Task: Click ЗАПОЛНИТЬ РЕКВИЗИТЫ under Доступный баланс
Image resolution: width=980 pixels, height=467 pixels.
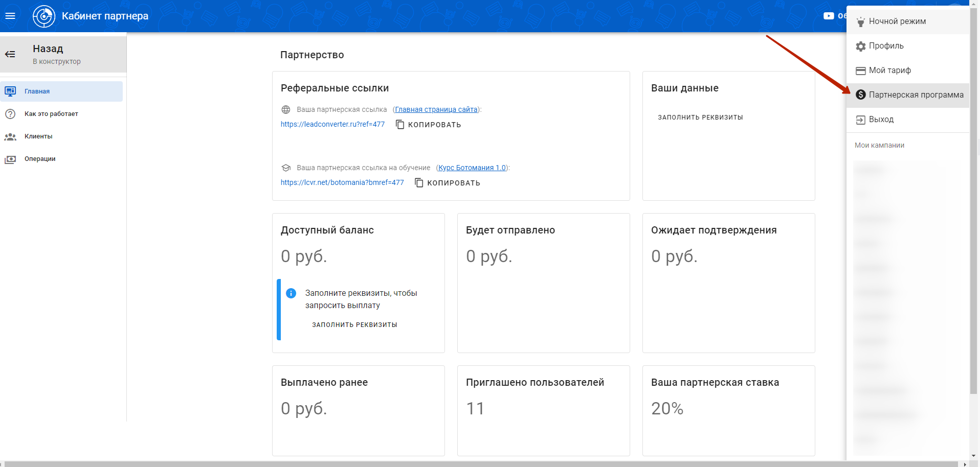Action: pos(354,325)
